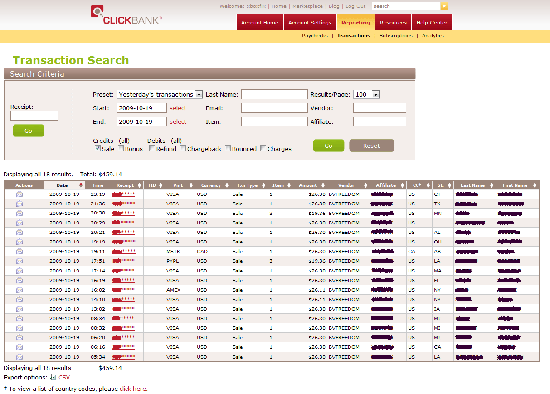Viewport: 550px width, 394px height.
Task: Focus the Last Name input field
Action: click(x=274, y=94)
